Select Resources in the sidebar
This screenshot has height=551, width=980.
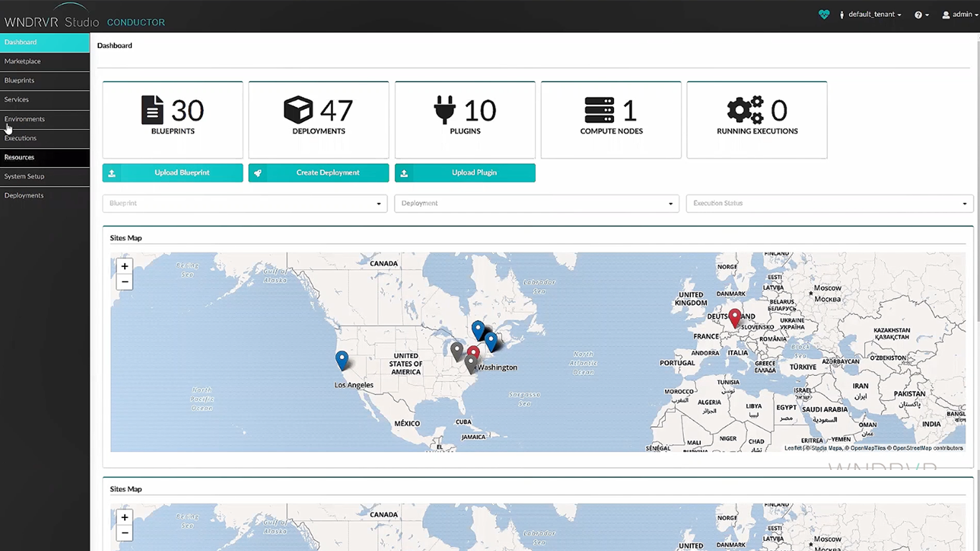[x=44, y=157]
